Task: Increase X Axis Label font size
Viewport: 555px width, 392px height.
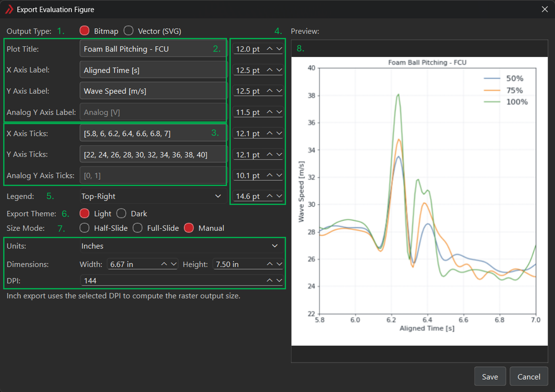Action: (270, 70)
